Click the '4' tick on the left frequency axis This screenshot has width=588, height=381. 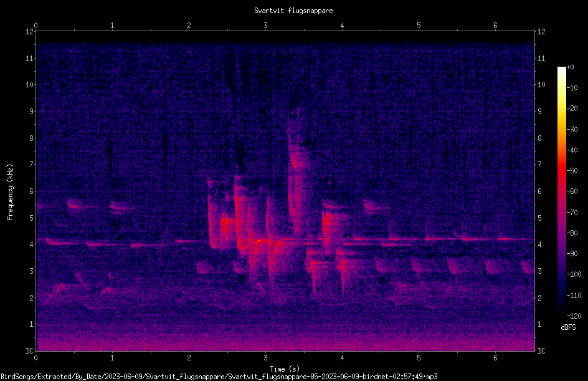pyautogui.click(x=31, y=244)
